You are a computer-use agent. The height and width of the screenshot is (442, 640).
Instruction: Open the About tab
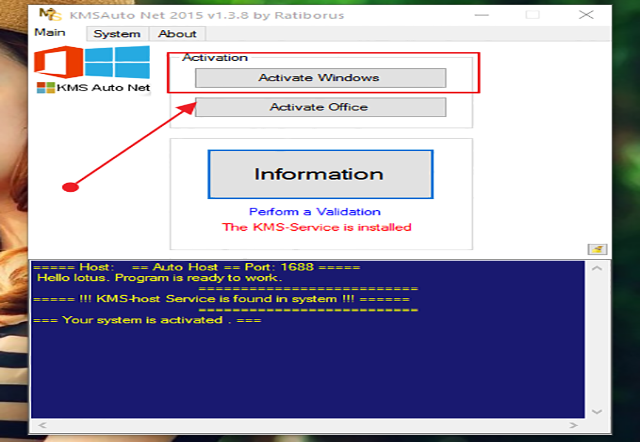[x=177, y=33]
